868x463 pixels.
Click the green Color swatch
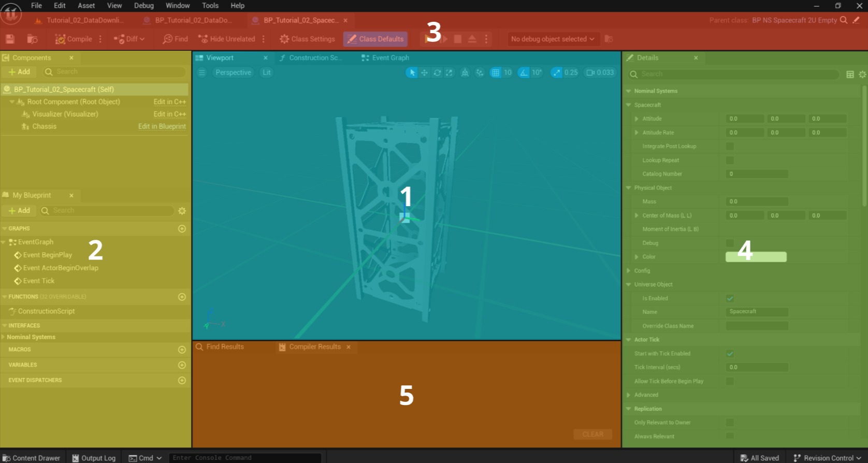[756, 257]
